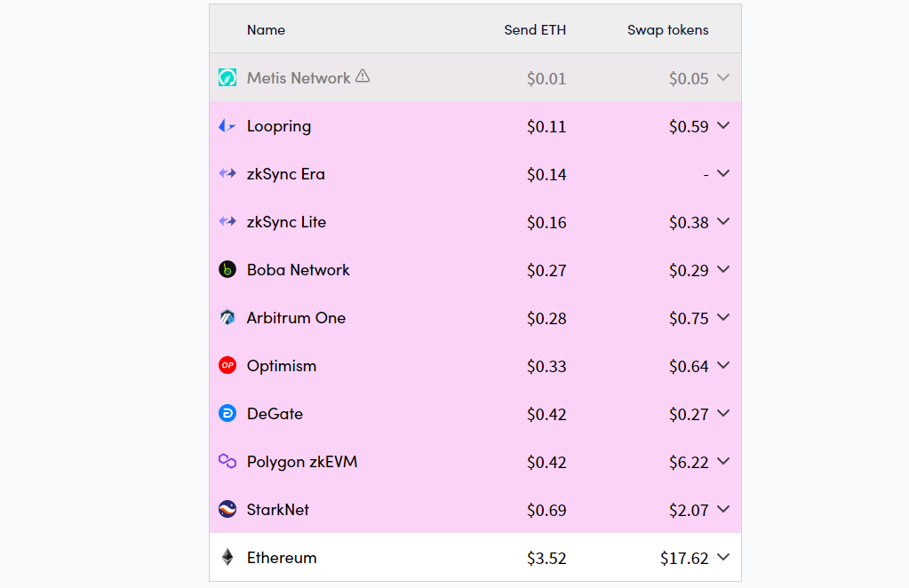Click the Polygon zkEVM logo icon
Image resolution: width=909 pixels, height=588 pixels.
point(227,461)
